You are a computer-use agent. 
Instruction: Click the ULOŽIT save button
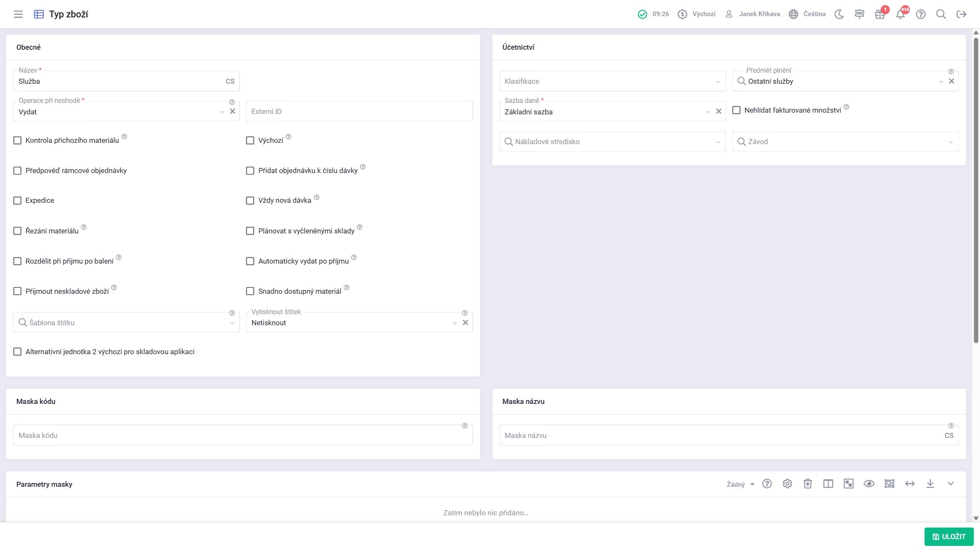(x=949, y=537)
